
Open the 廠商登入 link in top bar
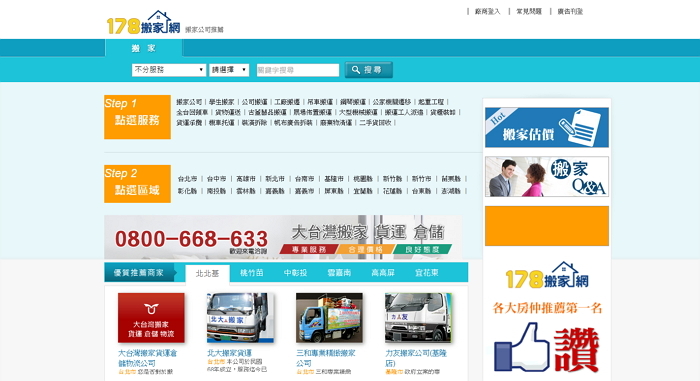point(488,12)
